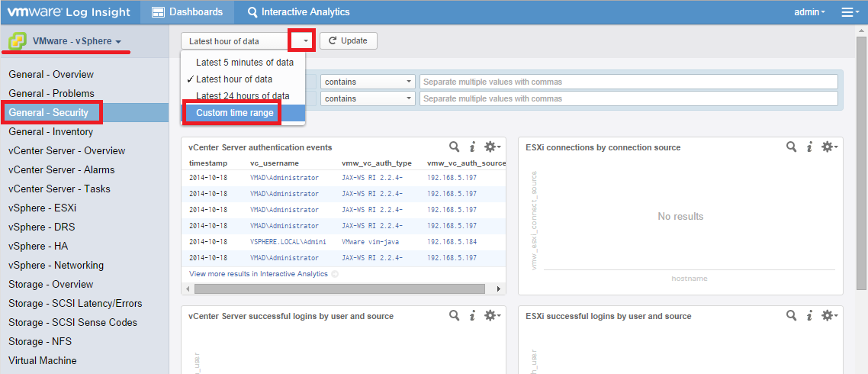Click the second filter values input field
The width and height of the screenshot is (868, 374).
click(x=628, y=98)
